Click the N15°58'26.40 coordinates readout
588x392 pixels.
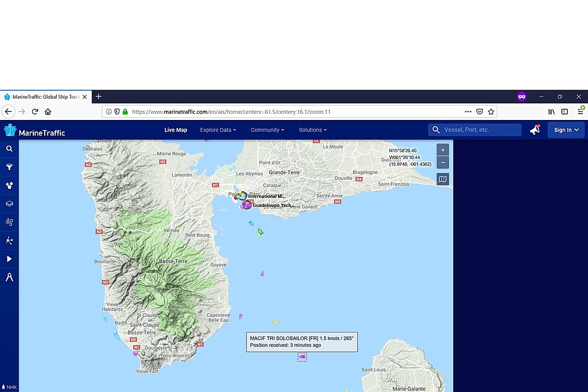403,150
